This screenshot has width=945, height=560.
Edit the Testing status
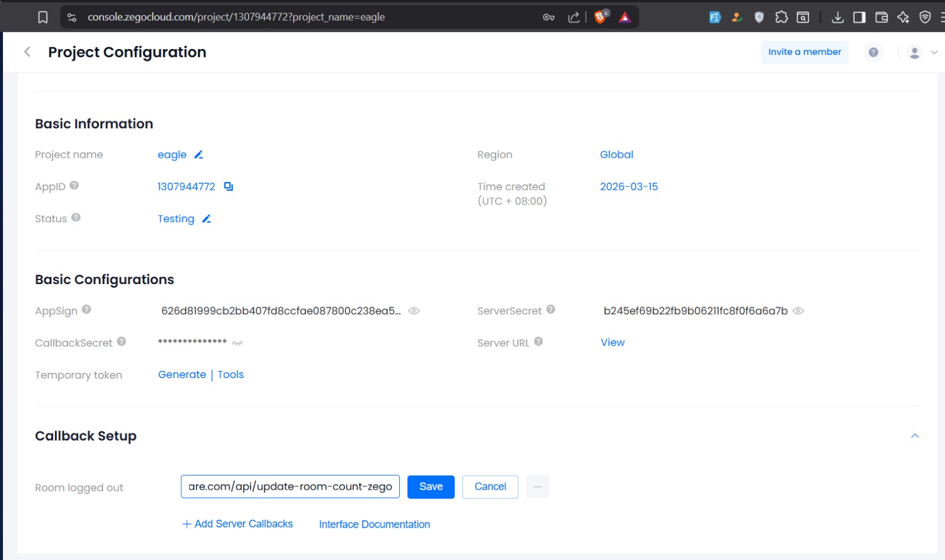[206, 219]
